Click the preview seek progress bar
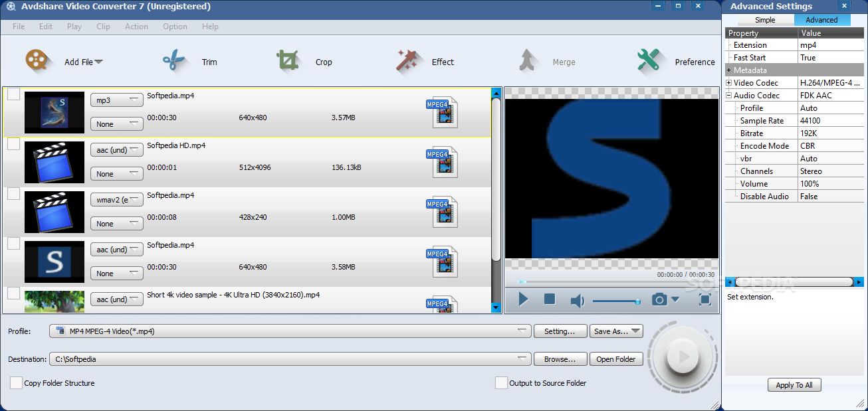This screenshot has height=411, width=868. pyautogui.click(x=611, y=282)
